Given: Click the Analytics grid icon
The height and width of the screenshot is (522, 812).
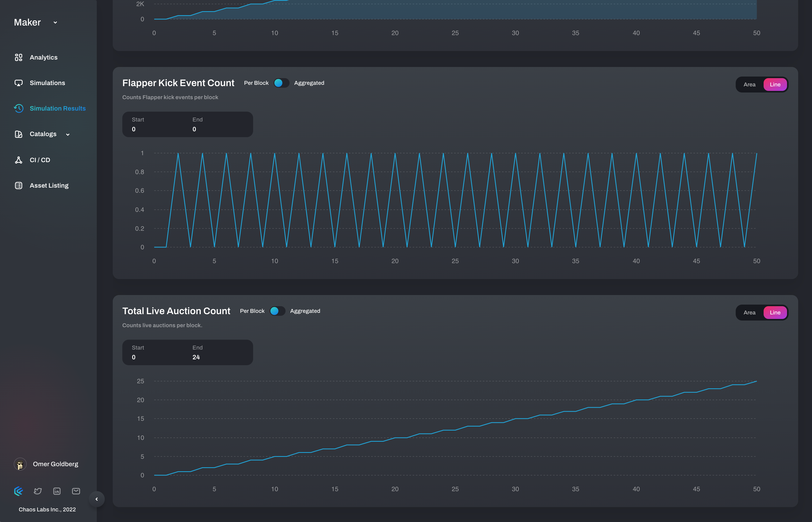Looking at the screenshot, I should 19,57.
